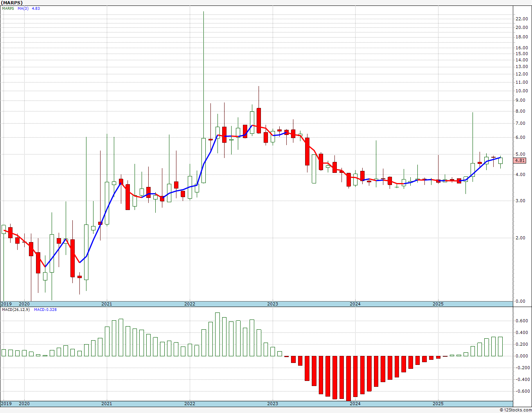Viewport: 532px width, 413px height.
Task: Click the 13.00 price axis label
Action: click(521, 67)
